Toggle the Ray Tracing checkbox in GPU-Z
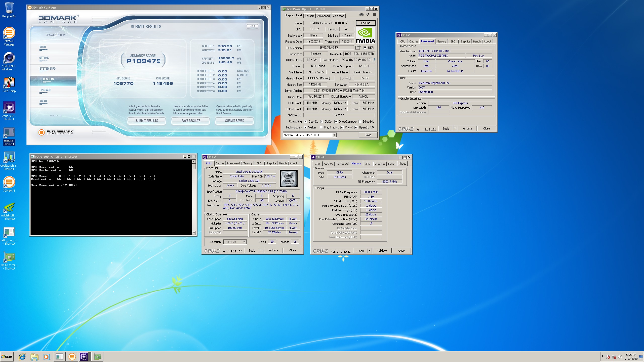The image size is (644, 362). point(321,127)
